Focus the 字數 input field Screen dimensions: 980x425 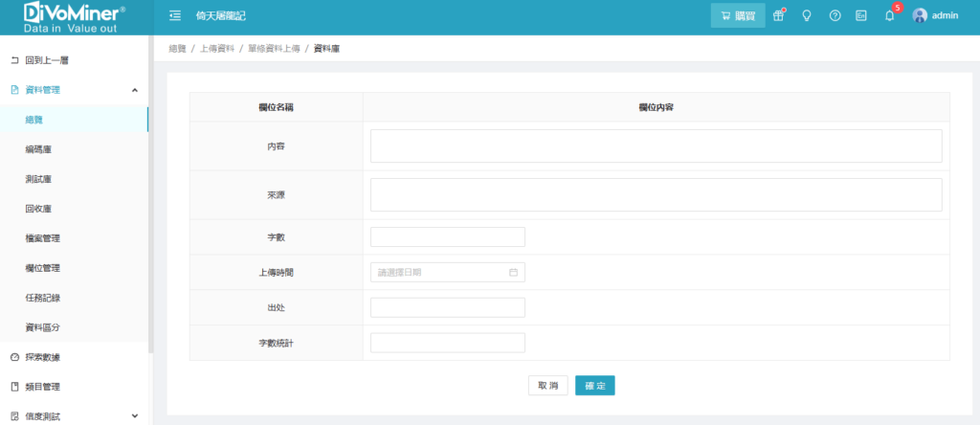(x=447, y=237)
